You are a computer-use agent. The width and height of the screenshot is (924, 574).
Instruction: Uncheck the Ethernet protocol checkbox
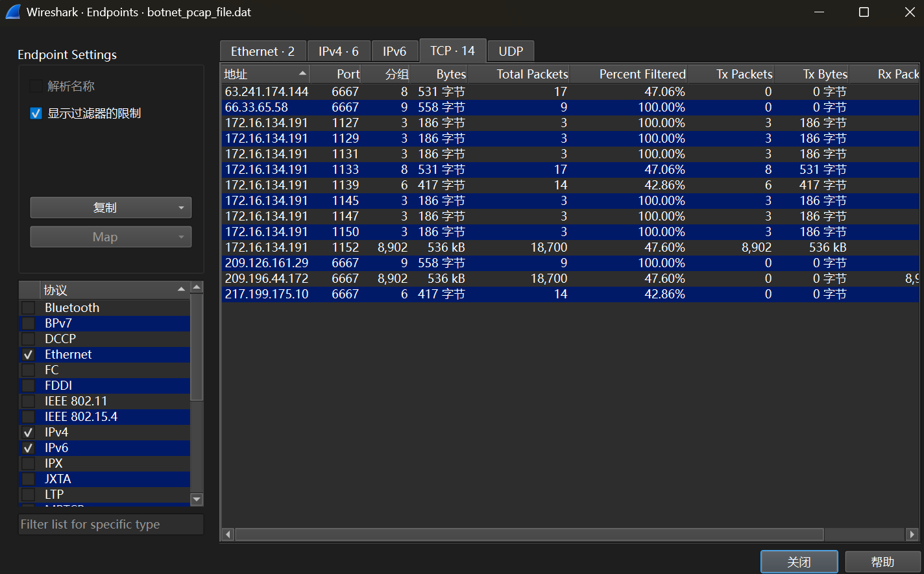29,354
